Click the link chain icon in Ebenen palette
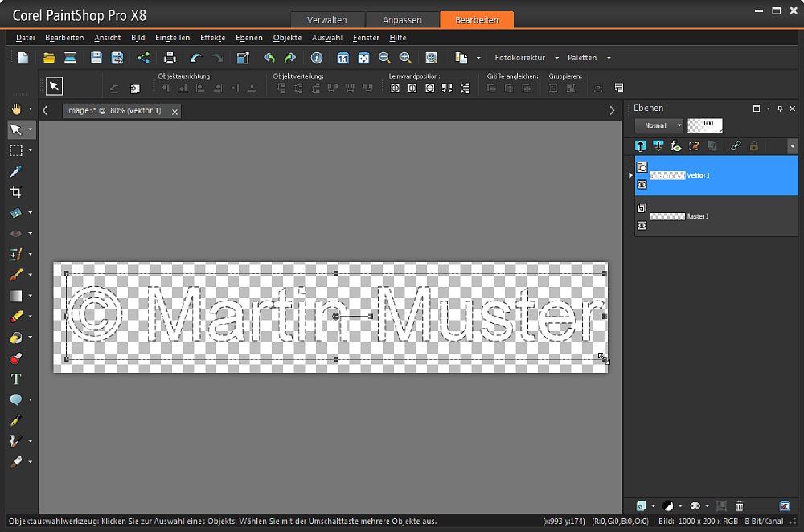This screenshot has height=532, width=804. (736, 146)
